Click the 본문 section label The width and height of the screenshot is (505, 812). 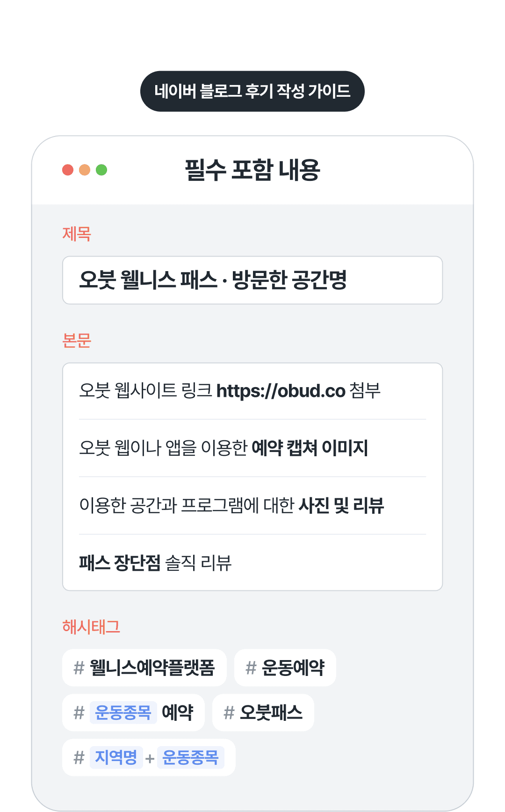(x=77, y=340)
